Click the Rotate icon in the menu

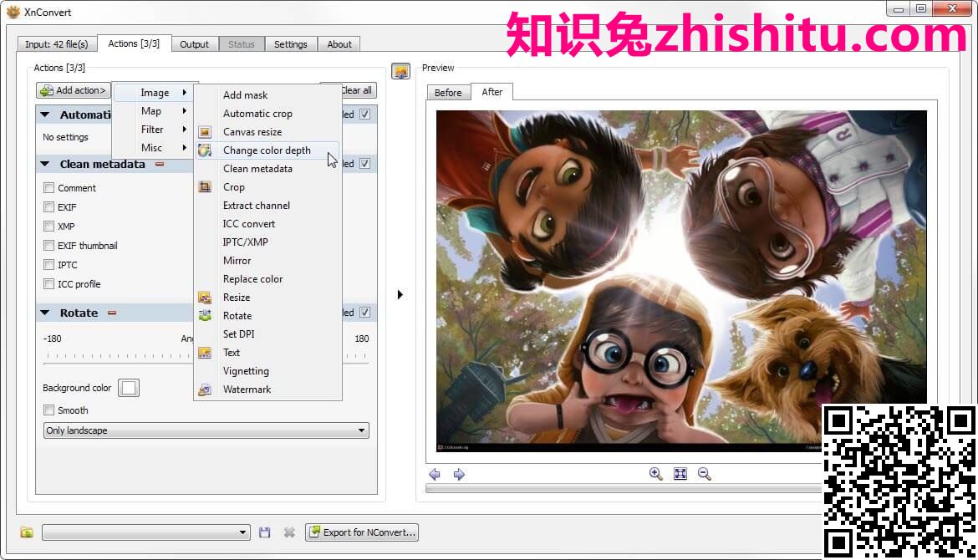tap(205, 316)
